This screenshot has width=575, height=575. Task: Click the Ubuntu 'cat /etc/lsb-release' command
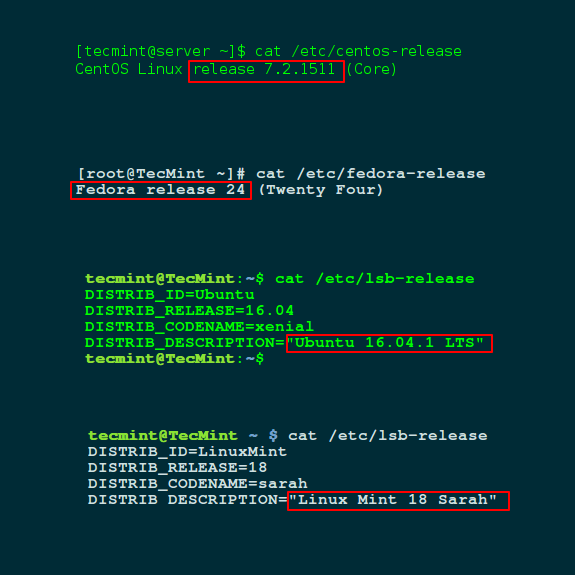click(x=375, y=279)
